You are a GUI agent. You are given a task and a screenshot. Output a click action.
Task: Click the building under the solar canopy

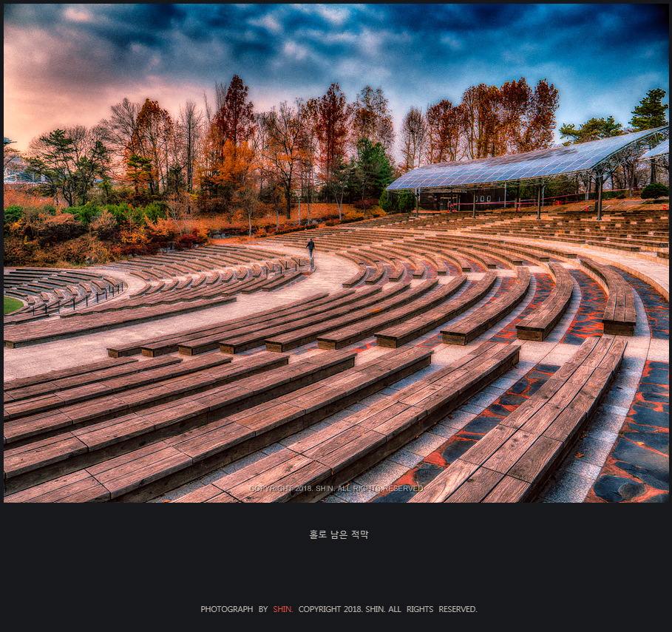pyautogui.click(x=463, y=200)
